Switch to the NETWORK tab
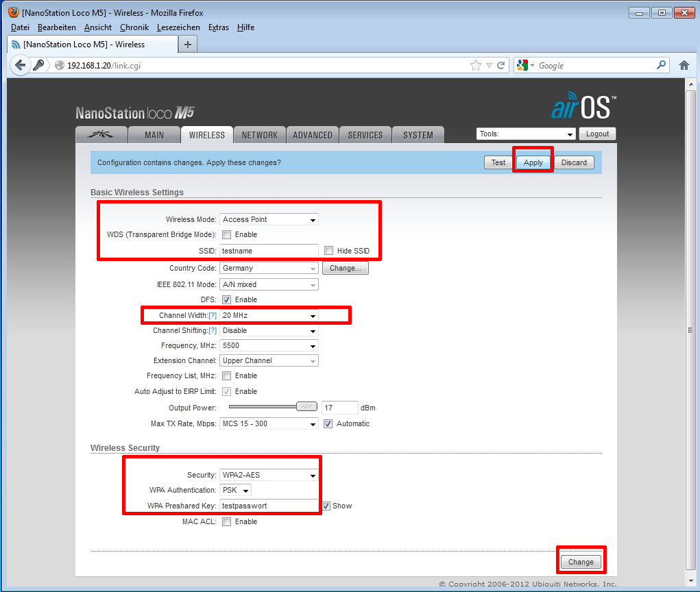Viewport: 700px width, 592px height. coord(259,135)
